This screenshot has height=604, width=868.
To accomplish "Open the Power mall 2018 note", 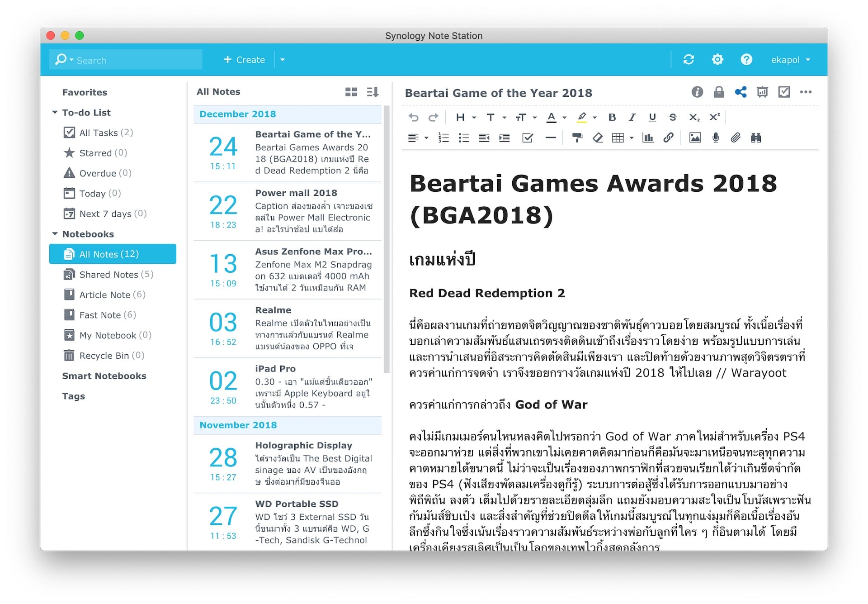I will pyautogui.click(x=288, y=211).
